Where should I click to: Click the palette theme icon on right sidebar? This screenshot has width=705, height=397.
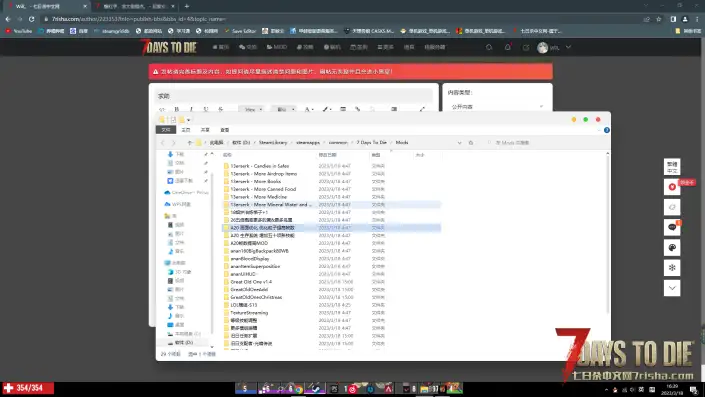click(672, 248)
